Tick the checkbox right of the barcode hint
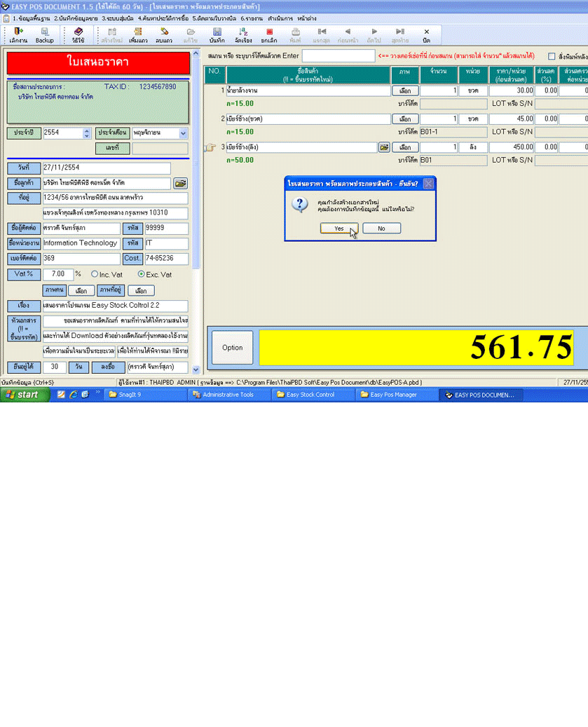588x727 pixels. pos(552,56)
